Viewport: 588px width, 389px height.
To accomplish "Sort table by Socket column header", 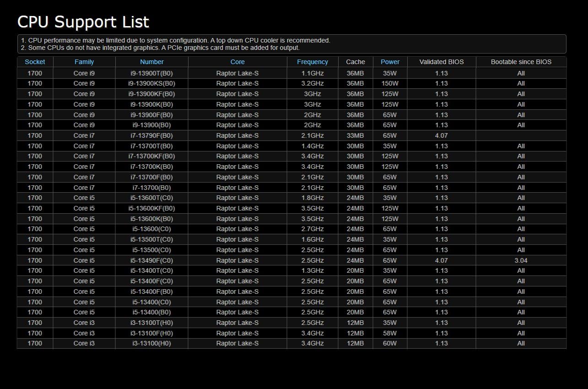I will pyautogui.click(x=35, y=62).
